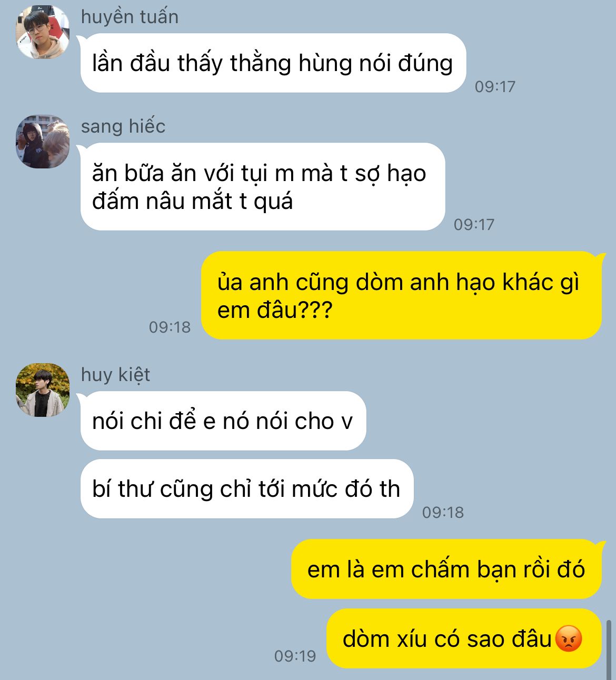Select the huyền tuấn sender name
This screenshot has width=616, height=680.
point(130,17)
